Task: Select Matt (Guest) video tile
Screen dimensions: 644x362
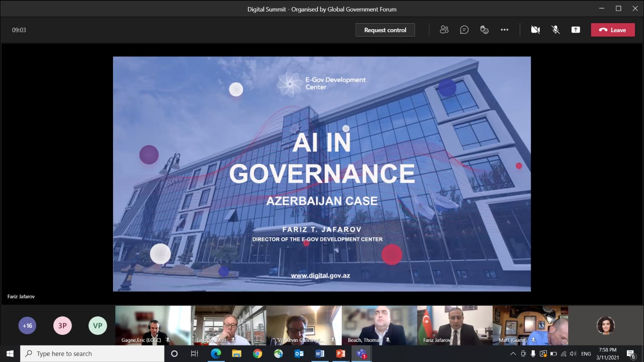Action: pyautogui.click(x=530, y=325)
